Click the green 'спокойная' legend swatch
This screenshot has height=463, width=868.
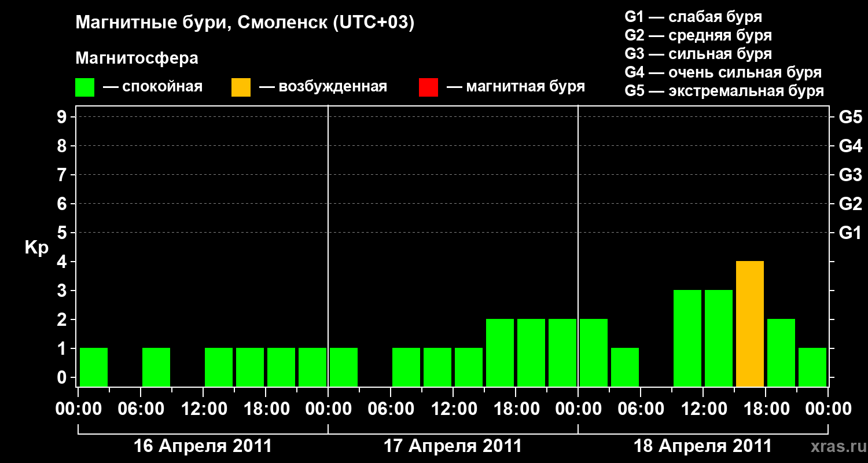pyautogui.click(x=85, y=87)
